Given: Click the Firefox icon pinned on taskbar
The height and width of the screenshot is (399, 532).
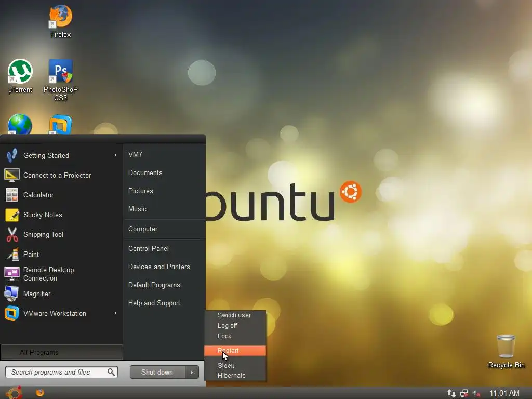Looking at the screenshot, I should [x=39, y=393].
